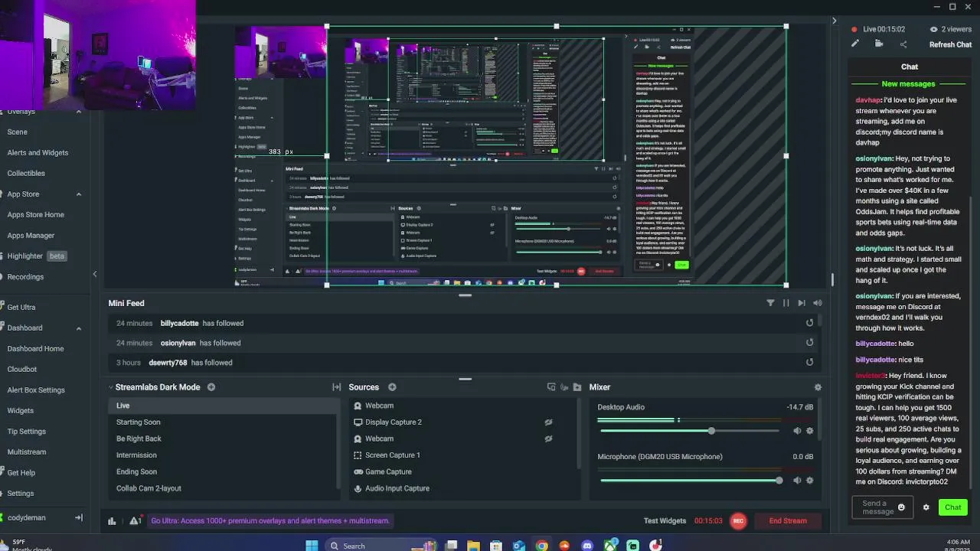Open Settings in the left sidebar

(21, 494)
